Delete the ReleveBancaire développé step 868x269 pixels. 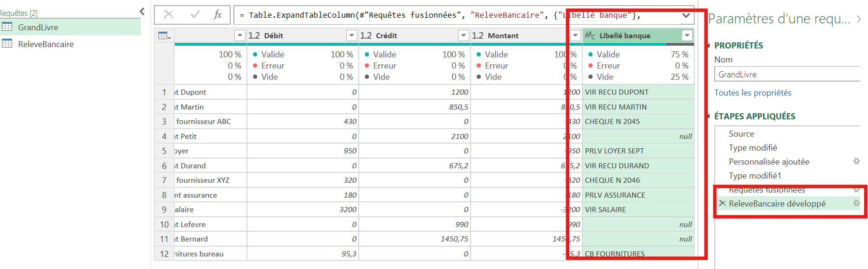(x=723, y=203)
